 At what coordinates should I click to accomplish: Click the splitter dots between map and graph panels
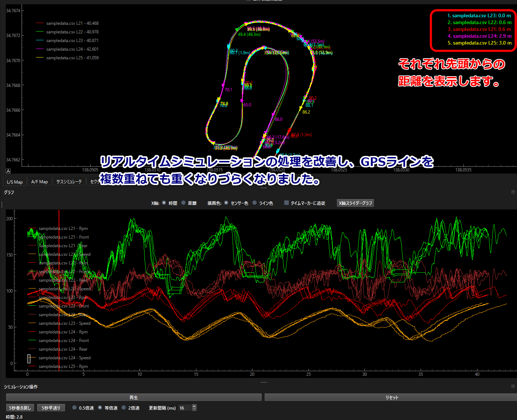tap(264, 187)
